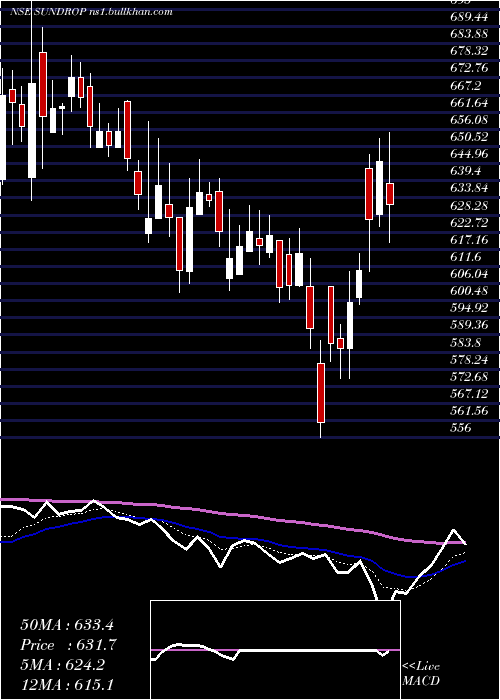Click the 5MA : 624.2 readout
This screenshot has width=500, height=700.
pos(62,665)
